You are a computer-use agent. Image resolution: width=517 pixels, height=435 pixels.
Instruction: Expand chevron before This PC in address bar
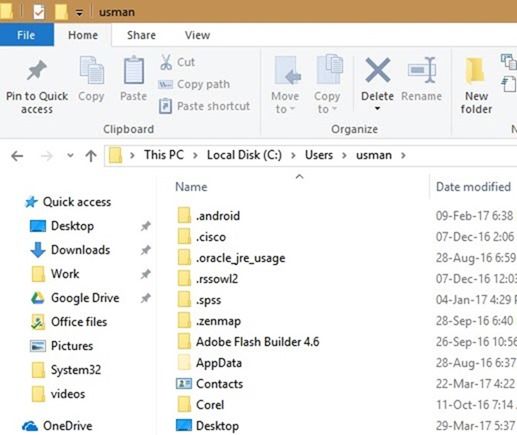[132, 156]
